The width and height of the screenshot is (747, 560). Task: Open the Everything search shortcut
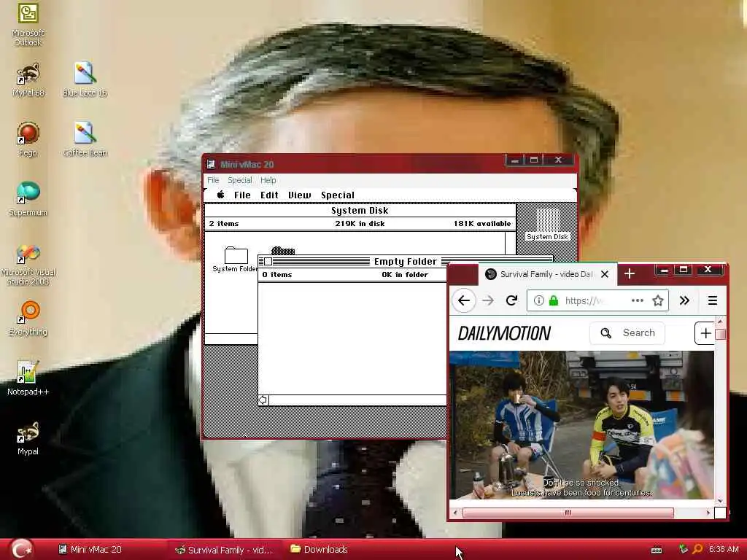[x=28, y=319]
